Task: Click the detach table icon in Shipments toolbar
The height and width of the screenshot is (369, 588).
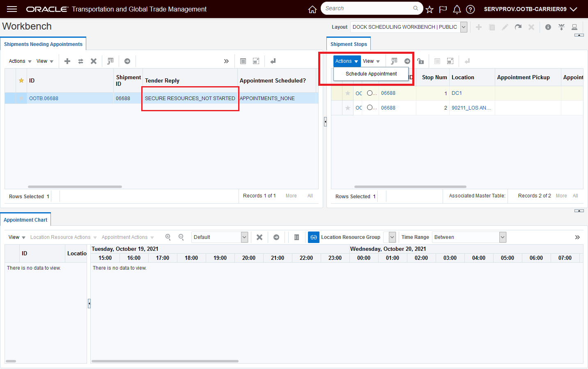Action: (256, 61)
